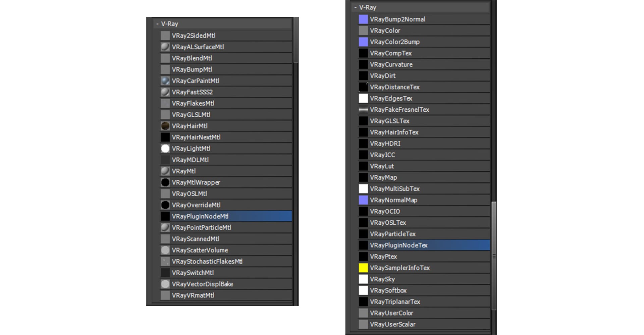Select the VRayCompTex map

[x=424, y=53]
